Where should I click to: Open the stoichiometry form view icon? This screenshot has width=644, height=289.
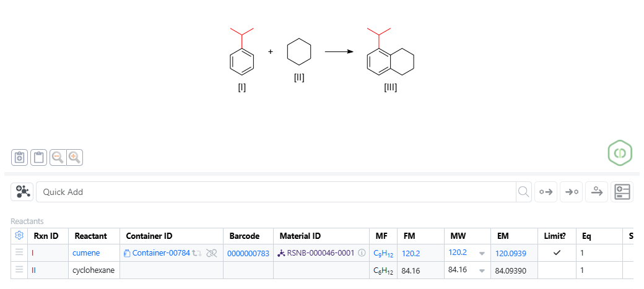point(622,192)
